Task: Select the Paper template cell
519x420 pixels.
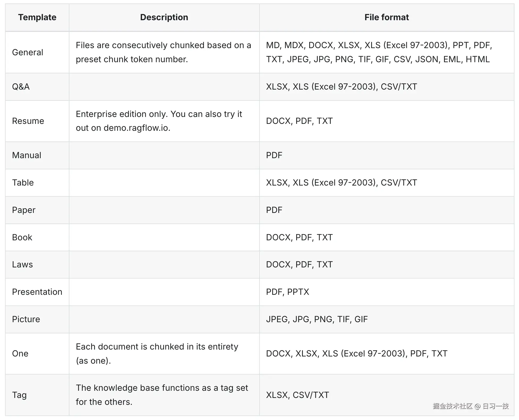Action: (x=24, y=210)
